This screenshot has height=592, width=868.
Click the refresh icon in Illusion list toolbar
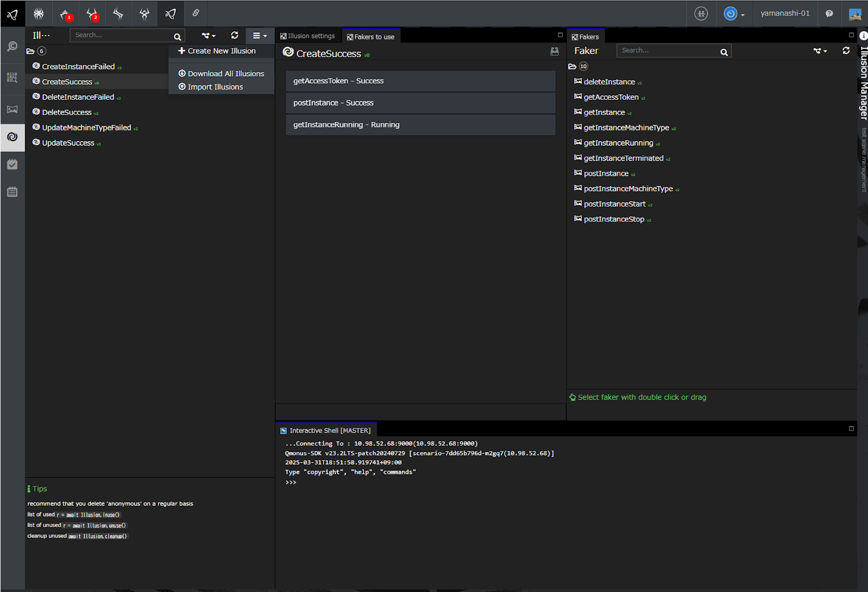point(235,35)
